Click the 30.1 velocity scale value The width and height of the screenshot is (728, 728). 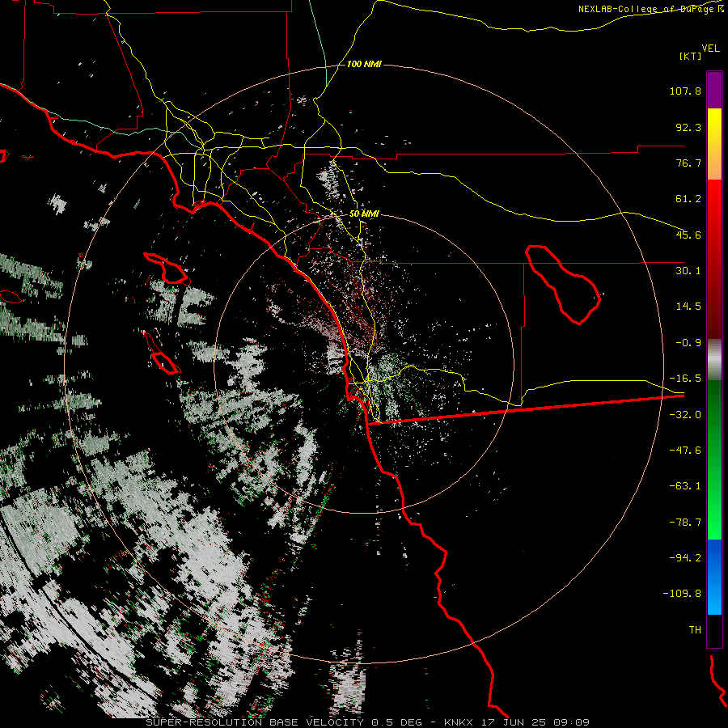pyautogui.click(x=688, y=271)
